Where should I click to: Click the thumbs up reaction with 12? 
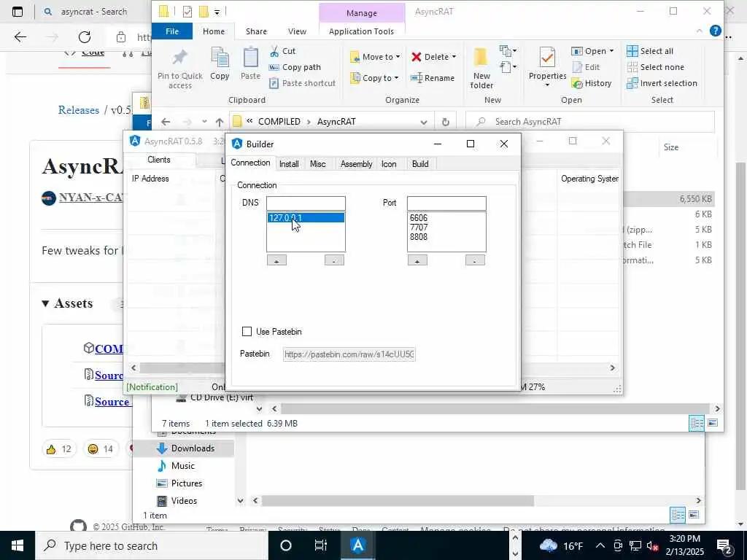[x=60, y=448]
